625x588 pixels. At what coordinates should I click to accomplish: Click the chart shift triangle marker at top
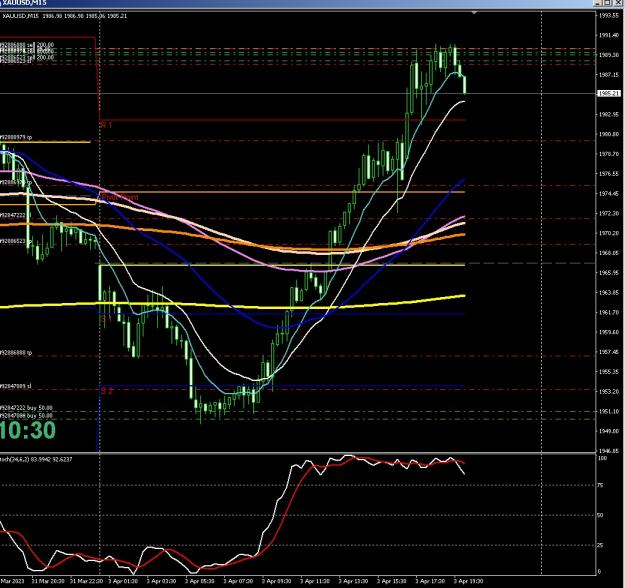click(x=474, y=13)
